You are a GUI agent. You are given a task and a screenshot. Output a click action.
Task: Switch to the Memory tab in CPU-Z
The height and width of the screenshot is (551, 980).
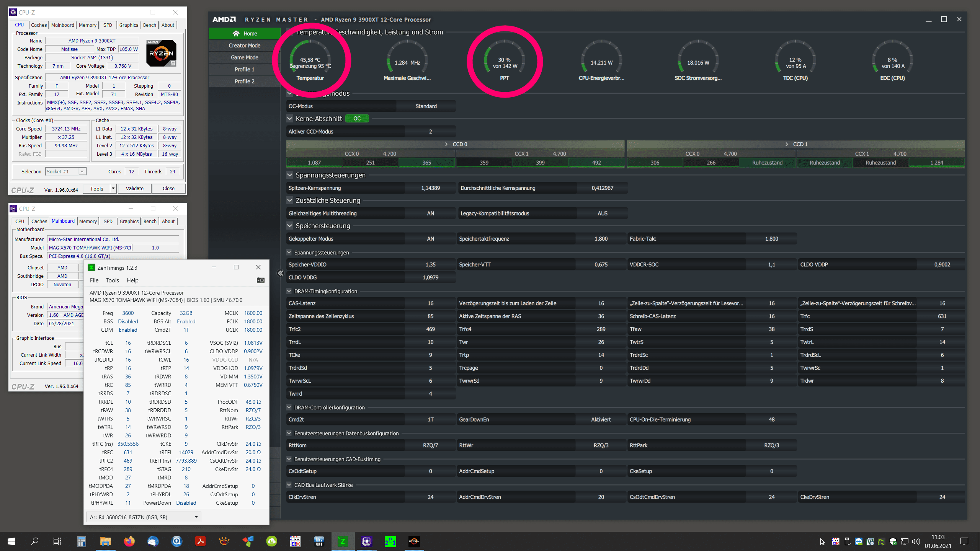(87, 25)
